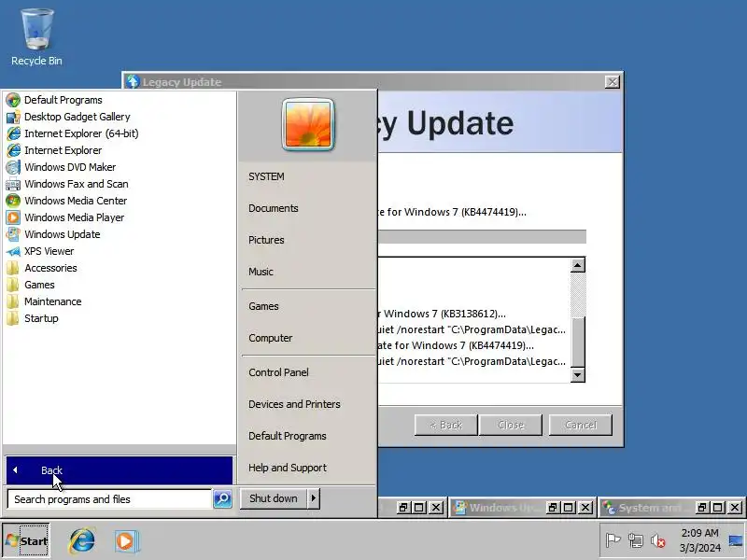Open Default Programs in right pane

point(288,436)
